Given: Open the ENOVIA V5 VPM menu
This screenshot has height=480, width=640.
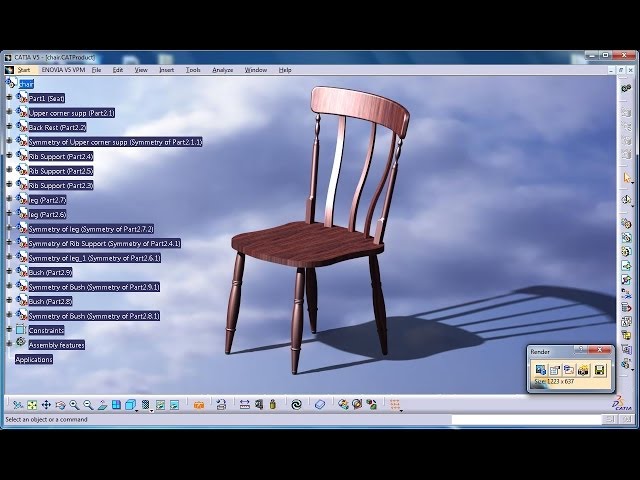Looking at the screenshot, I should [x=63, y=70].
